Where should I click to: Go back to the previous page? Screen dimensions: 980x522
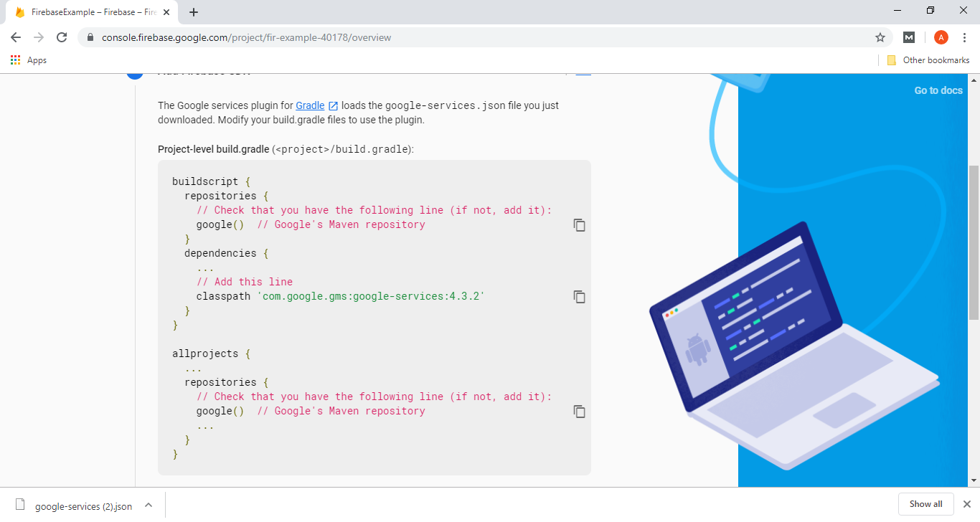(16, 37)
